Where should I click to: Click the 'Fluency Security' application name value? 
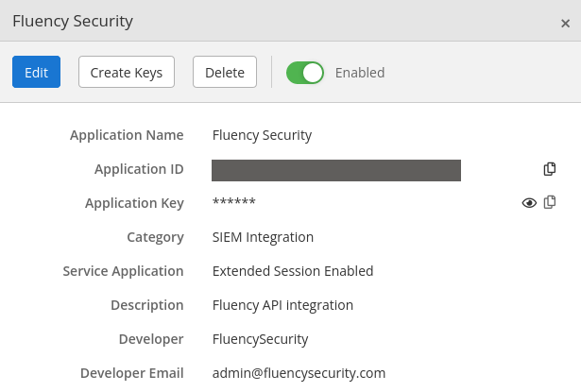(262, 135)
